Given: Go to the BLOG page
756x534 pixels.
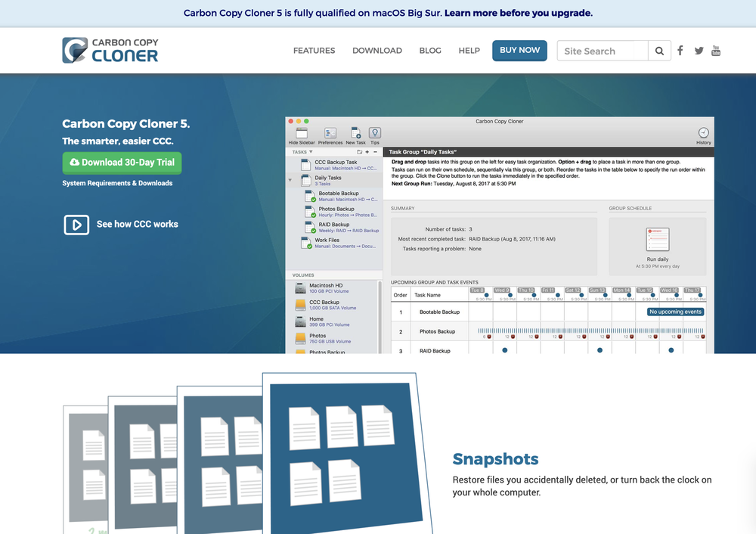Looking at the screenshot, I should [x=430, y=51].
